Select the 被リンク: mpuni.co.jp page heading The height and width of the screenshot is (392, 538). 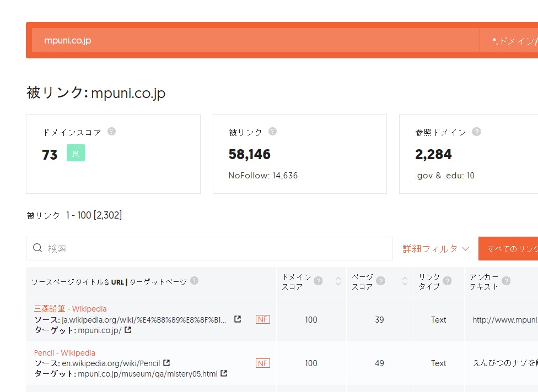(x=96, y=93)
